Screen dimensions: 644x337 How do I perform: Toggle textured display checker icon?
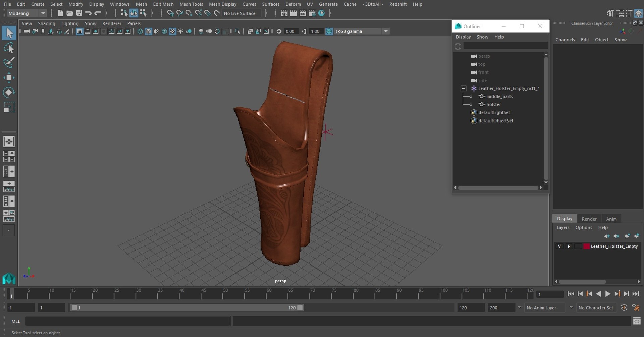172,31
